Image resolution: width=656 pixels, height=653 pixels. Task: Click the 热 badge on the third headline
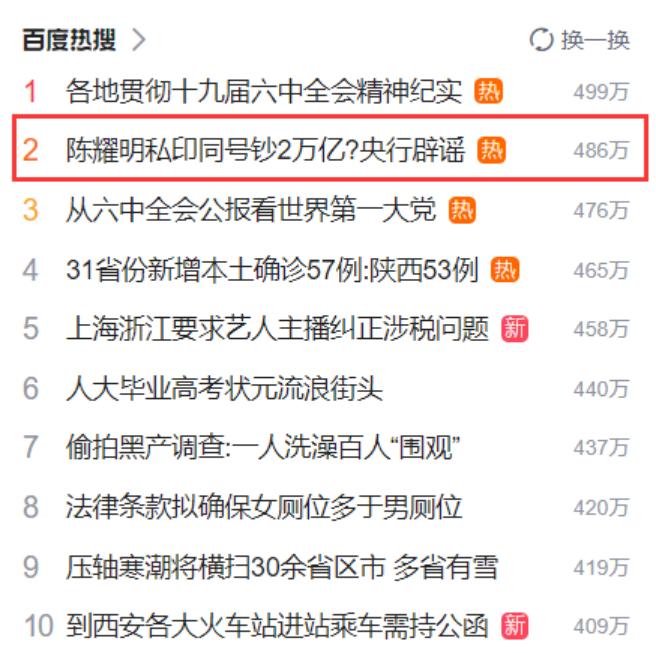462,210
